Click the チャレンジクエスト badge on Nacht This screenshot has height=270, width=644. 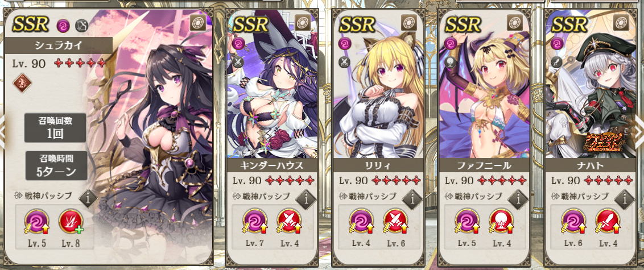click(602, 142)
